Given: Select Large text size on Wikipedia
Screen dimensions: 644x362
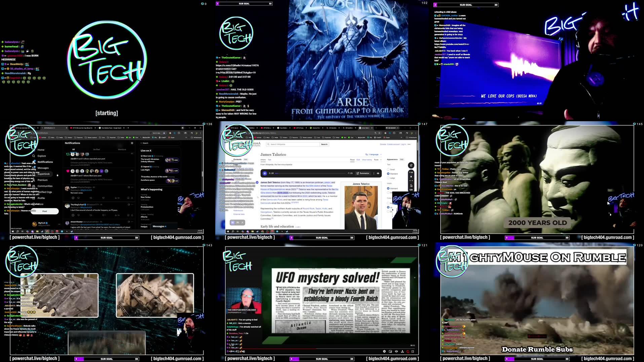Looking at the screenshot, I should [388, 178].
